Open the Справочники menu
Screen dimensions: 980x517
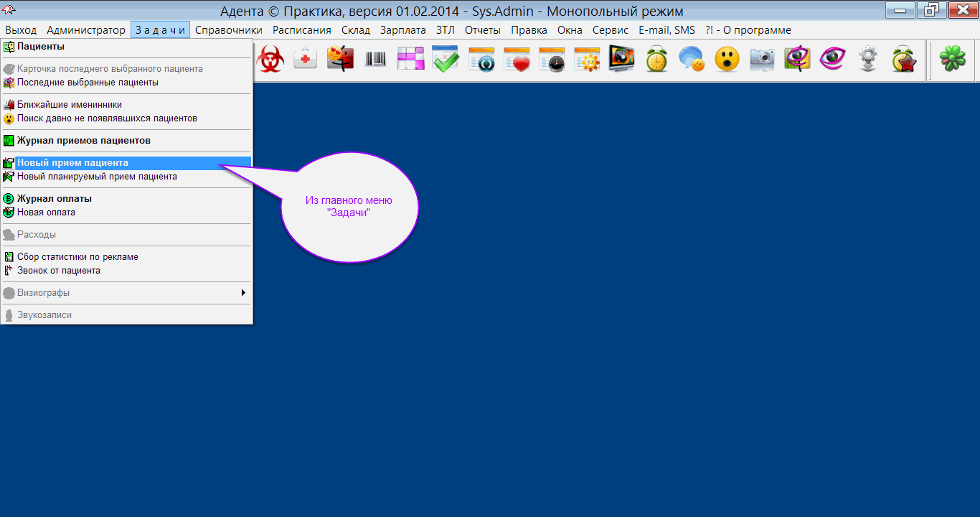point(228,30)
